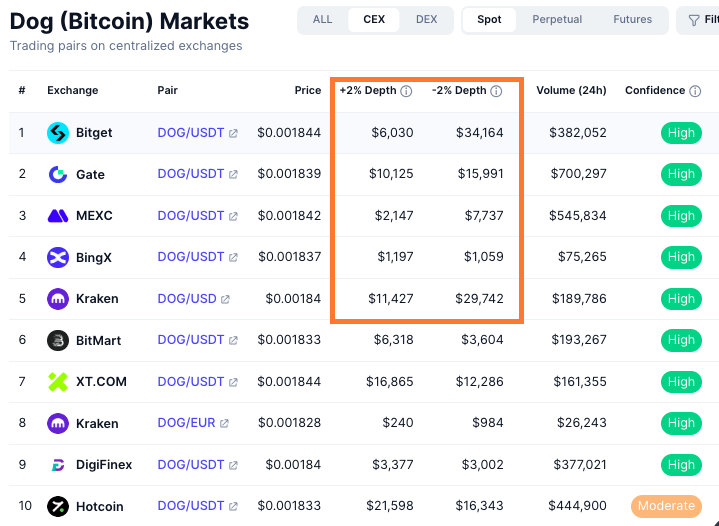This screenshot has width=719, height=526.
Task: Click High confidence badge for DigiFinex
Action: pos(681,465)
